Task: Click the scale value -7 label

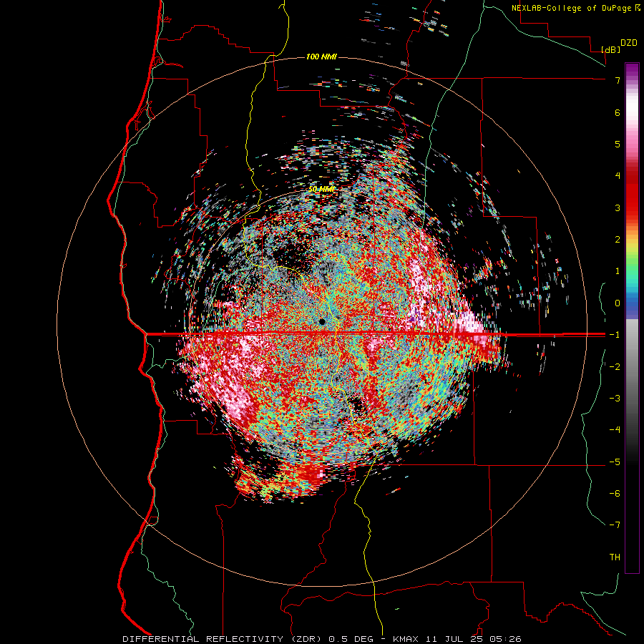Action: coord(615,525)
